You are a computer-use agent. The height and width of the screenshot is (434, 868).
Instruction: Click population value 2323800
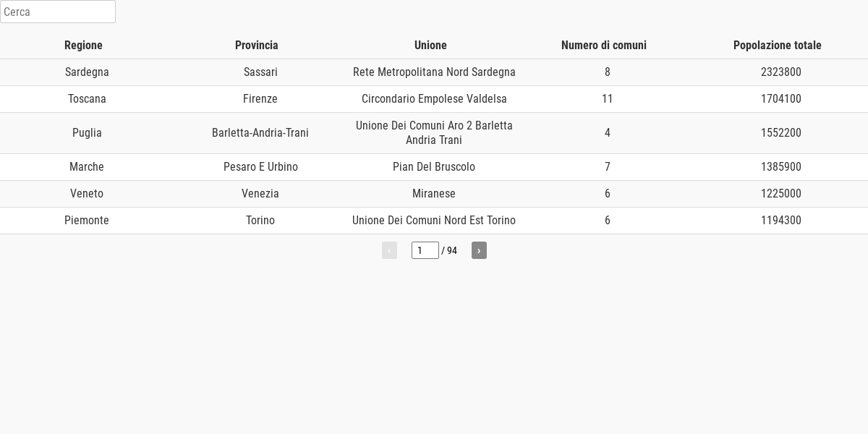coord(781,72)
